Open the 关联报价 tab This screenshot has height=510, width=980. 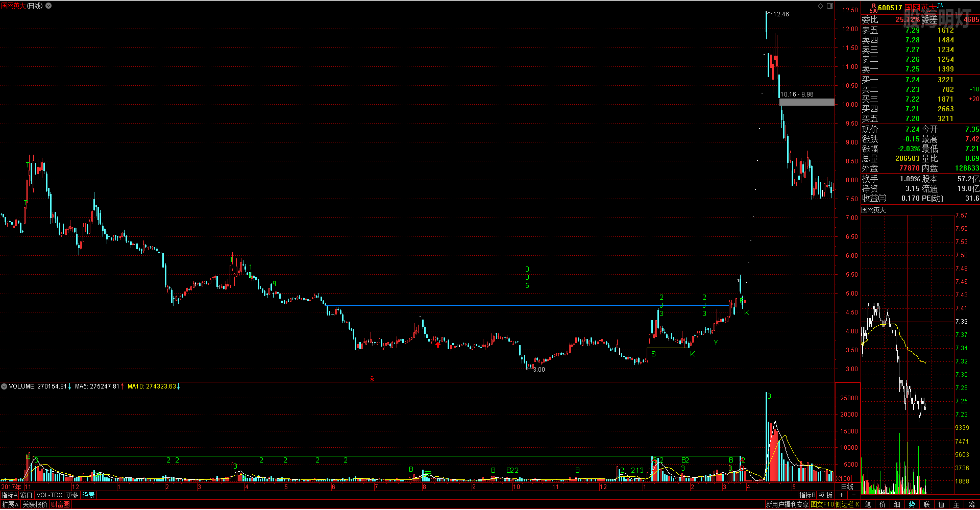click(x=35, y=504)
